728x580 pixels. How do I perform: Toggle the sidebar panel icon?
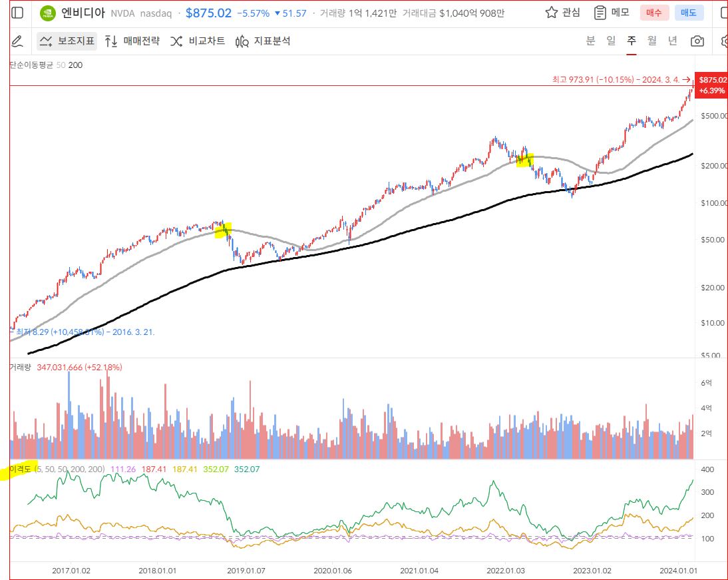point(17,13)
